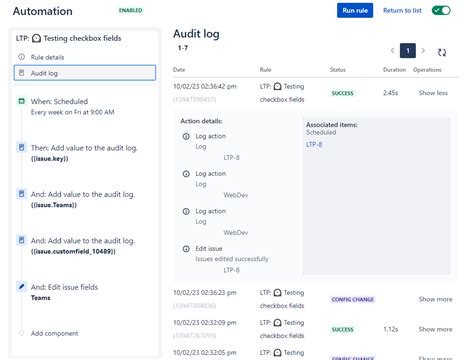The width and height of the screenshot is (474, 360).
Task: Click the second Log action info icon
Action: tap(186, 174)
